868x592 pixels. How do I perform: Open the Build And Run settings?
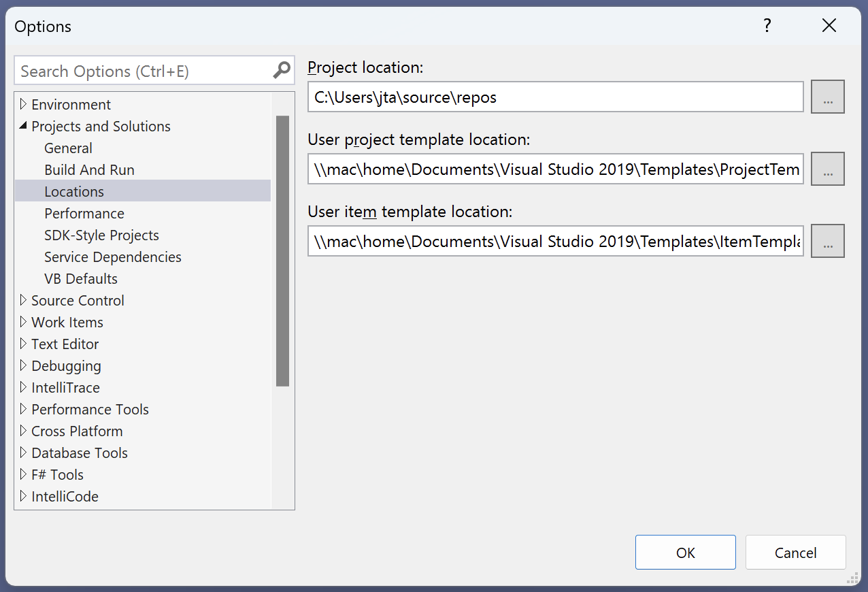[89, 169]
